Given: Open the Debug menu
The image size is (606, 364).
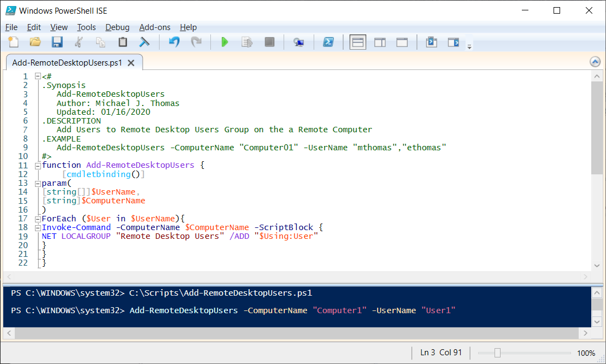Looking at the screenshot, I should (x=117, y=27).
